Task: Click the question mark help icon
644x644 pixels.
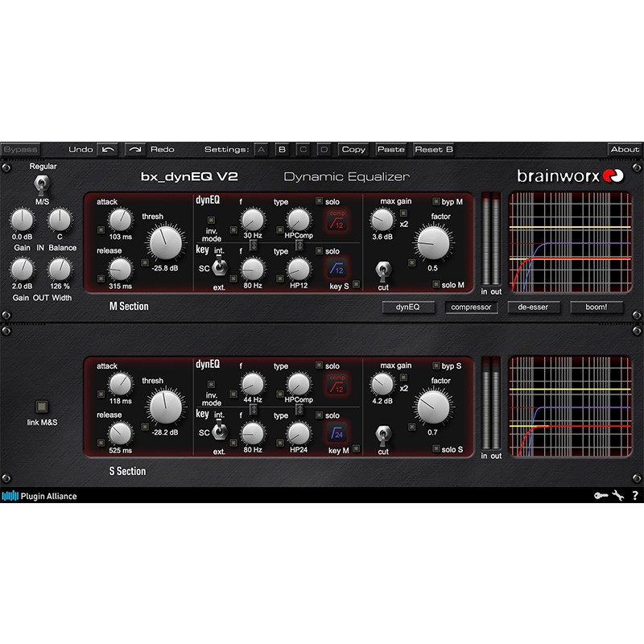Action: point(635,496)
